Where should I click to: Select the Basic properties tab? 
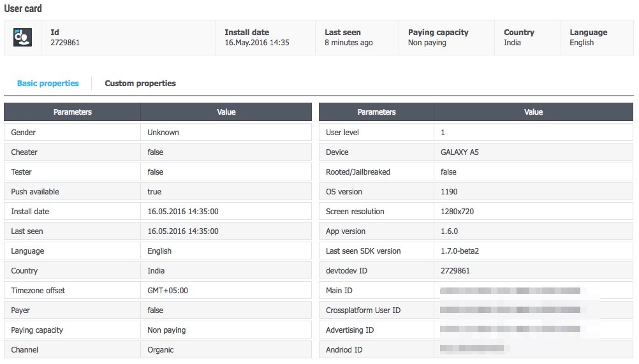48,84
